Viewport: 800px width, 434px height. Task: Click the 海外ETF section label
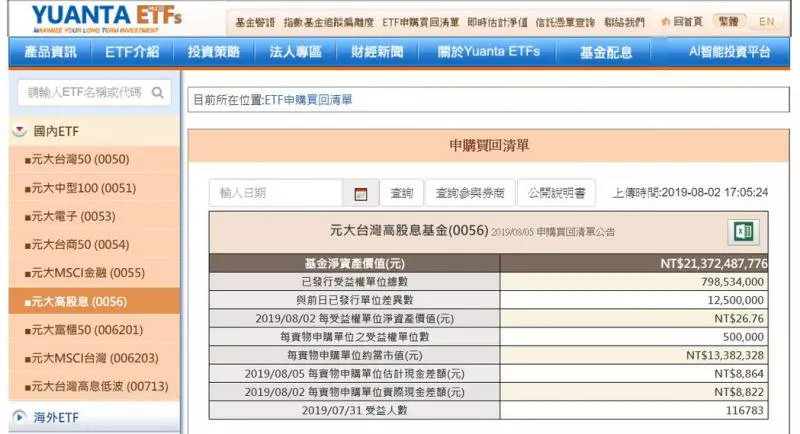(56, 418)
